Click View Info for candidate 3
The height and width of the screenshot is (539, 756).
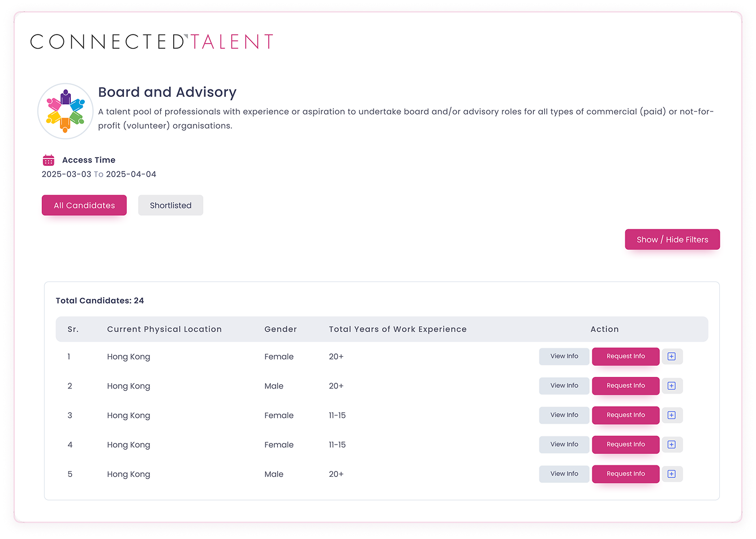[x=564, y=415]
